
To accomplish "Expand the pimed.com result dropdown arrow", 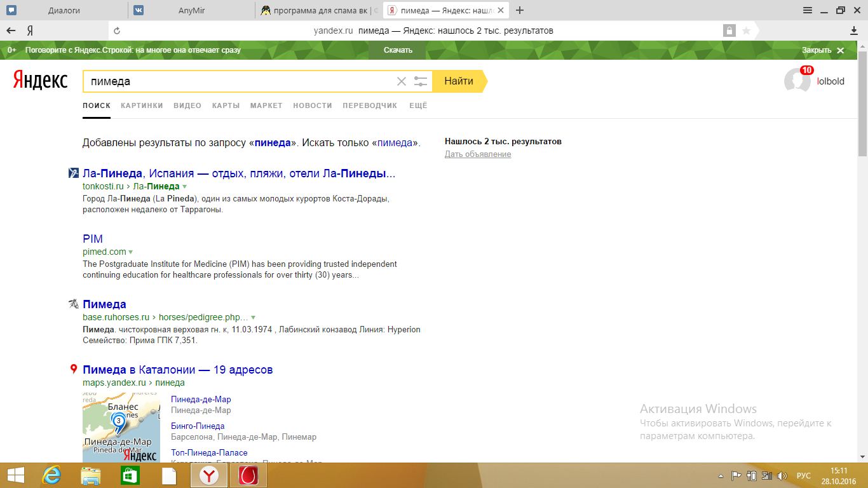I will click(131, 252).
